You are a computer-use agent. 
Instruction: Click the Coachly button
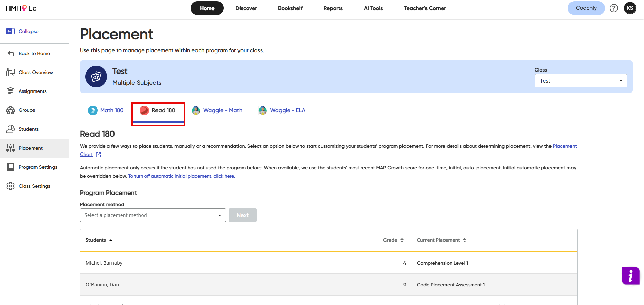[586, 8]
